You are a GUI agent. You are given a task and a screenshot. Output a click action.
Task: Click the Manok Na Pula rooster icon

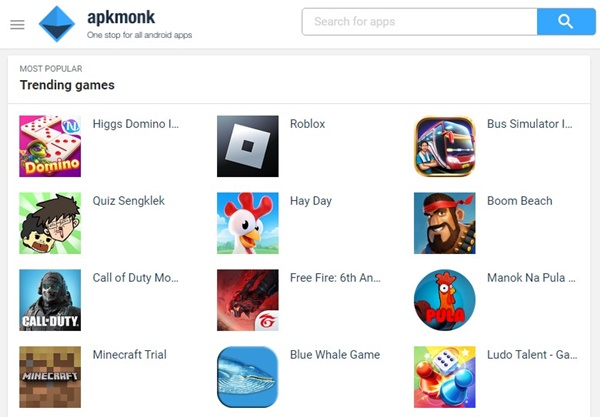tap(445, 300)
